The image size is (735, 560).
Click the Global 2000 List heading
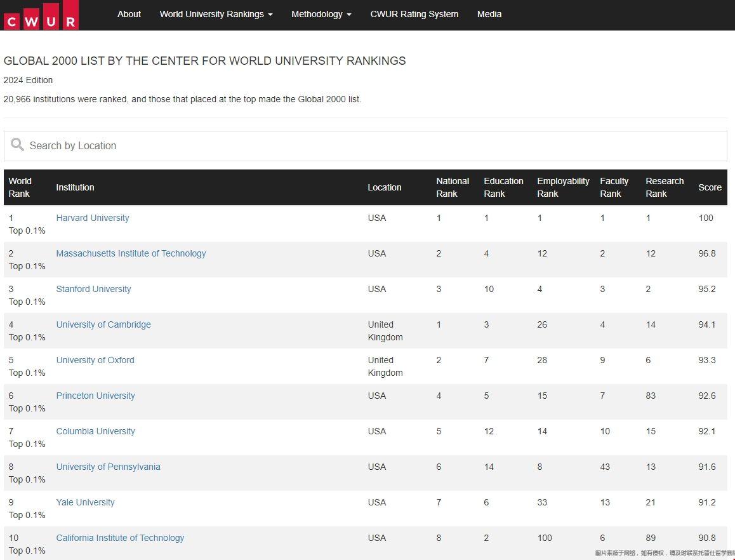[205, 61]
